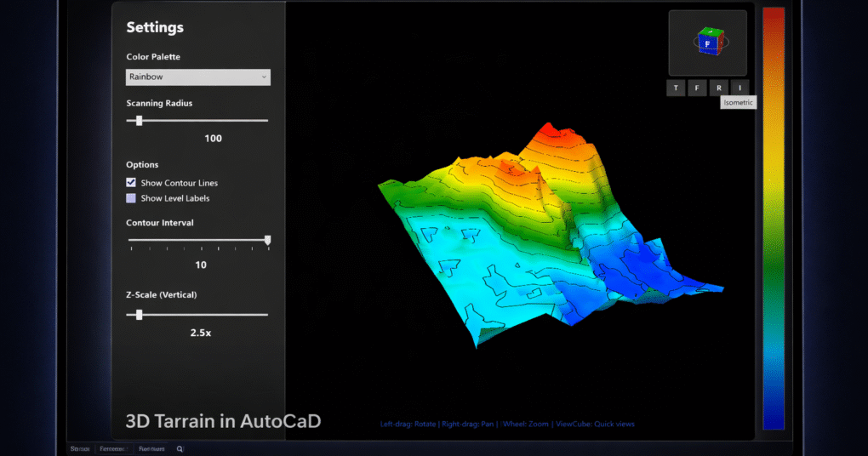Select the second tab in bottom bar

[113, 448]
